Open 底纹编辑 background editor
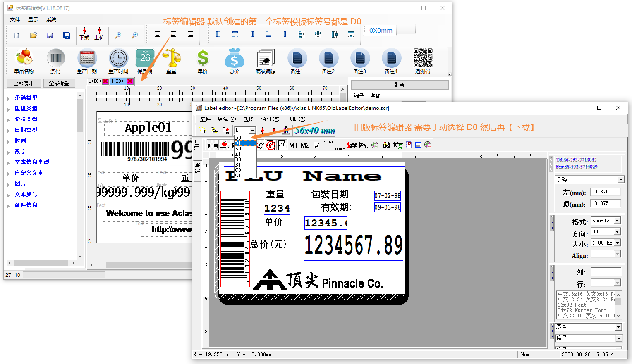This screenshot has height=364, width=632. coord(266,59)
